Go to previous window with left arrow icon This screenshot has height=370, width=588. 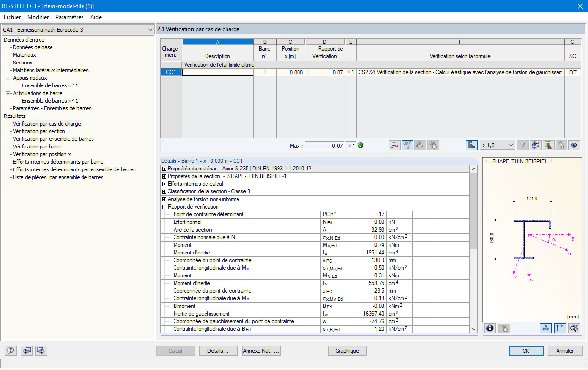pos(27,350)
